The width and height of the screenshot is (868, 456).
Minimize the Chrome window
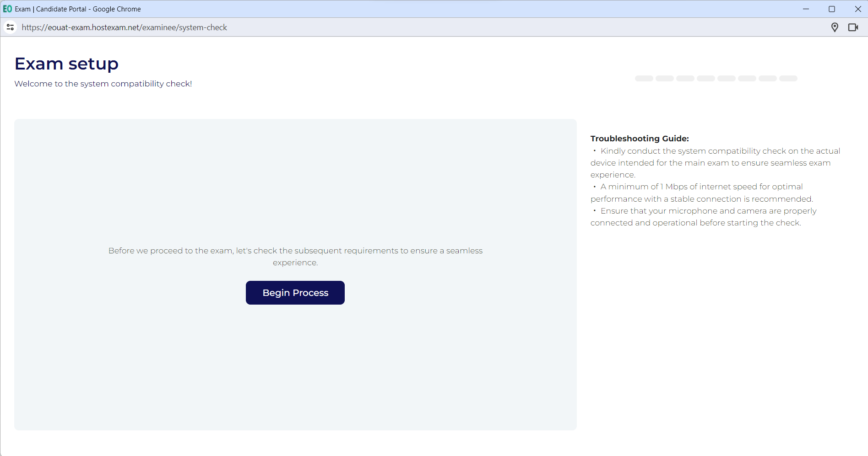[x=806, y=9]
